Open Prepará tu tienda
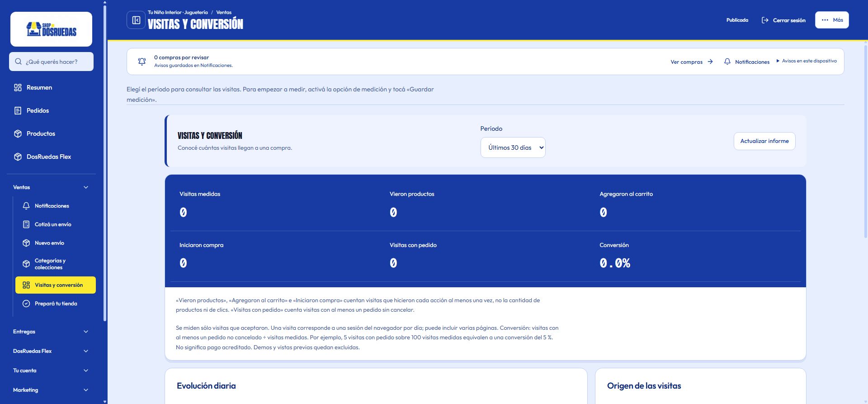868x404 pixels. [55, 304]
